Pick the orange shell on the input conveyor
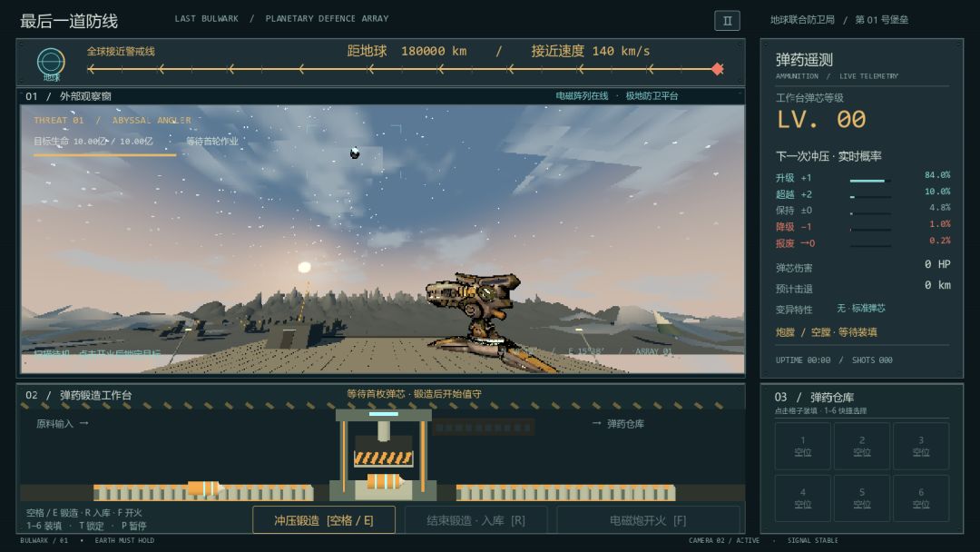This screenshot has width=980, height=552. coord(204,488)
